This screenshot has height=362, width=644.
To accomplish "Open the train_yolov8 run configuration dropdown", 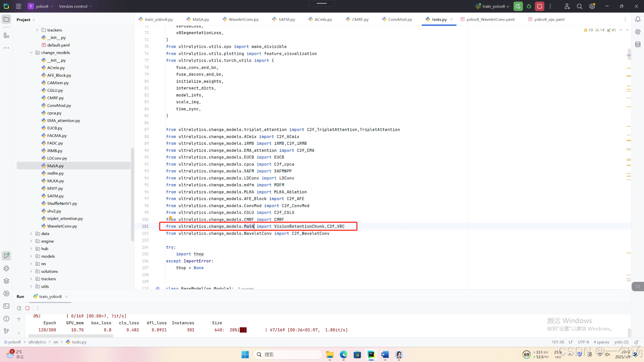I will (x=493, y=6).
